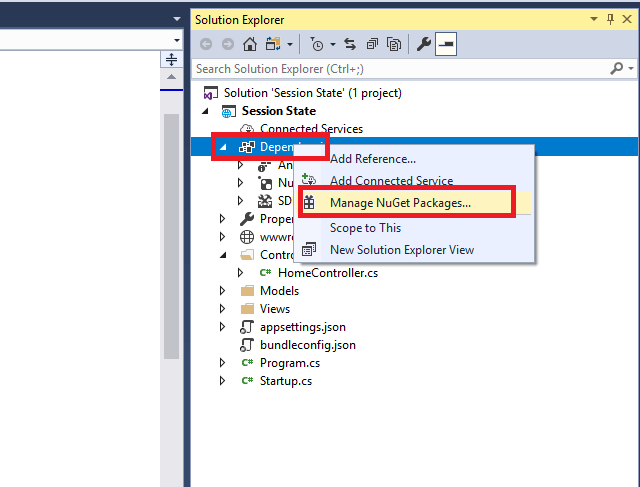Image resolution: width=640 pixels, height=487 pixels.
Task: Click the editor split window handle icon
Action: point(171,60)
